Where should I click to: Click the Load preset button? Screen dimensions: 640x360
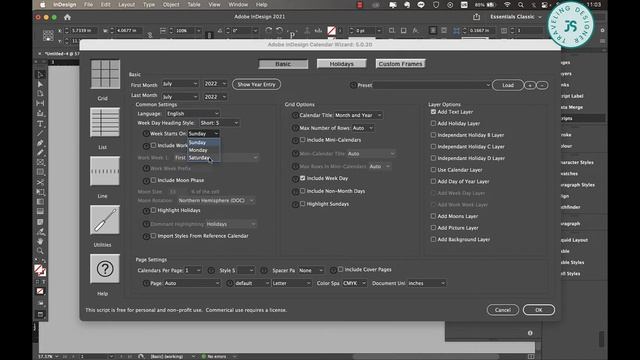coord(508,85)
